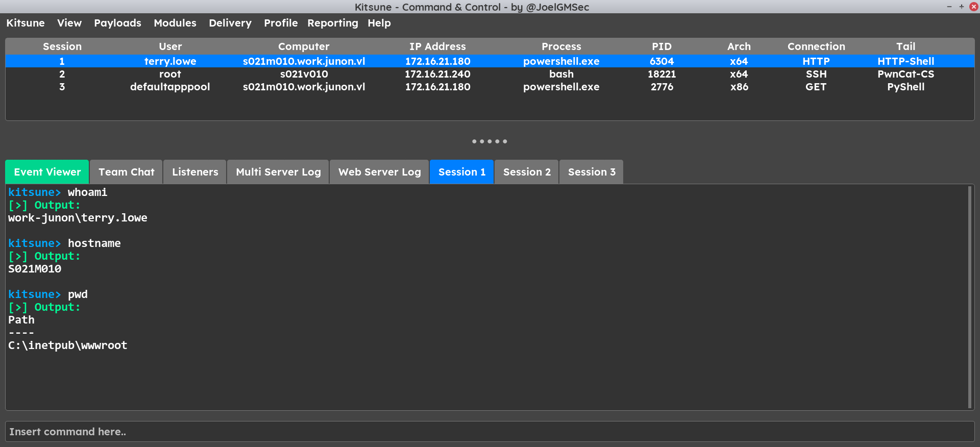Sort sessions by Connection column header

click(816, 46)
